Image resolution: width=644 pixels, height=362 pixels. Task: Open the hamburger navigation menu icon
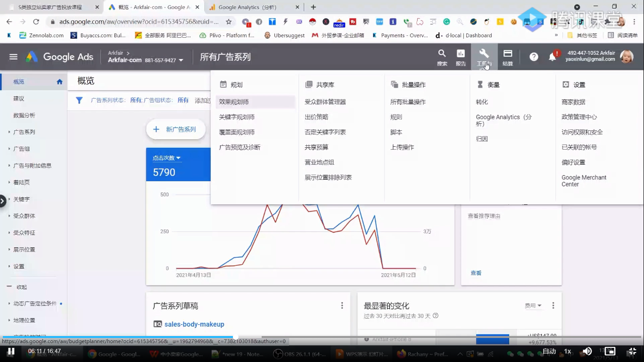pos(13,56)
